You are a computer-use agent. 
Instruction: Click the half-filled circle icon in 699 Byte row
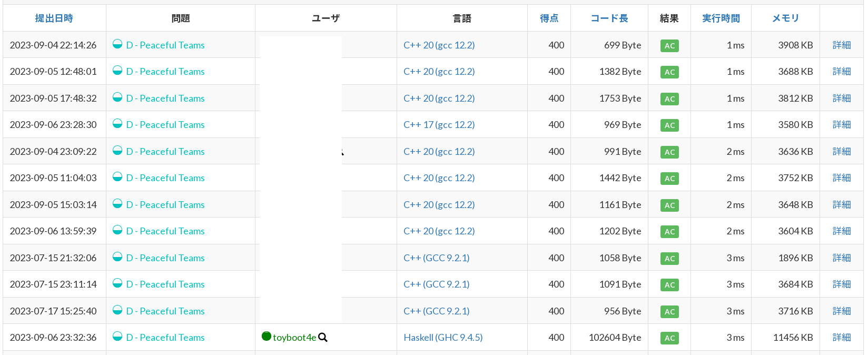(117, 44)
